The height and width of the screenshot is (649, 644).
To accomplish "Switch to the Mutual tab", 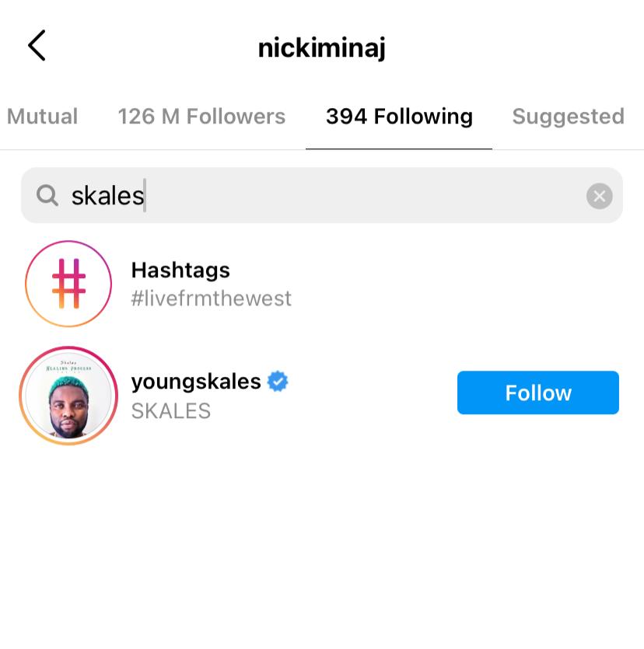I will click(x=42, y=117).
